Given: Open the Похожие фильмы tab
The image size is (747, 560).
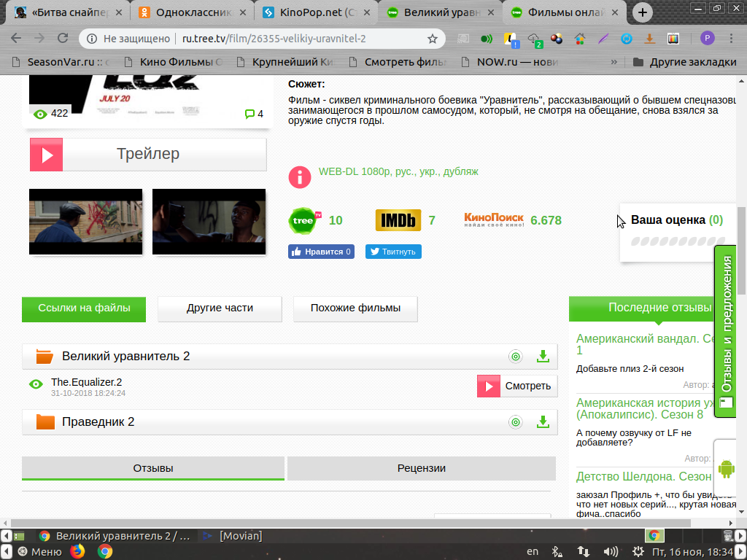Looking at the screenshot, I should pos(355,308).
